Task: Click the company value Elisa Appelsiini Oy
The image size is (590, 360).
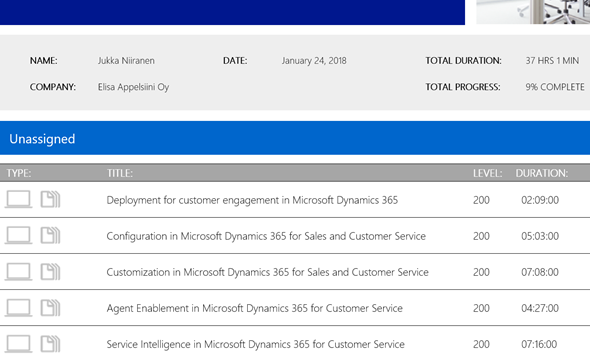Action: pyautogui.click(x=133, y=87)
